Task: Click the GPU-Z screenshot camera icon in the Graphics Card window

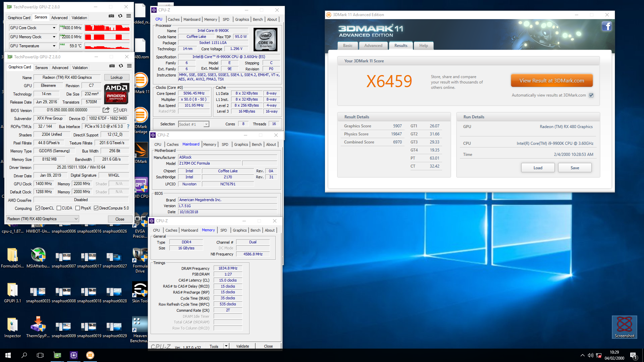Action: click(x=112, y=66)
